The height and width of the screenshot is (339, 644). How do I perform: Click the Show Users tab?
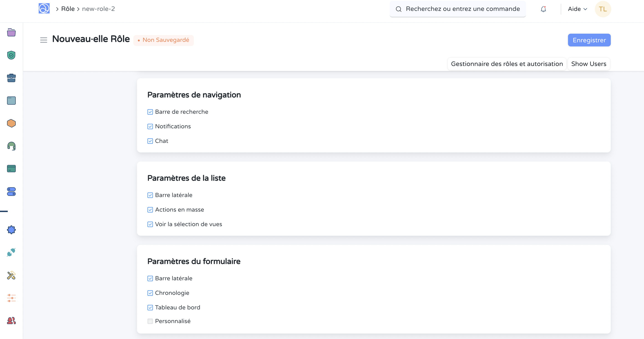pos(589,64)
